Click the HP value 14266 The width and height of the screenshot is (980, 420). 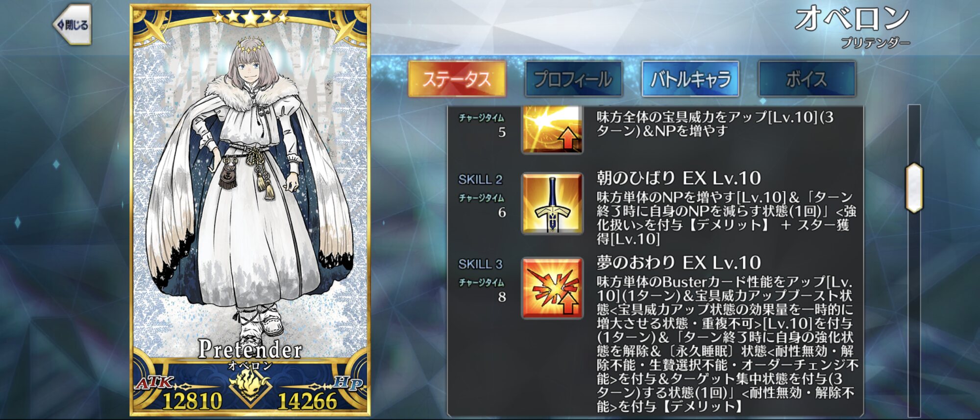(308, 401)
